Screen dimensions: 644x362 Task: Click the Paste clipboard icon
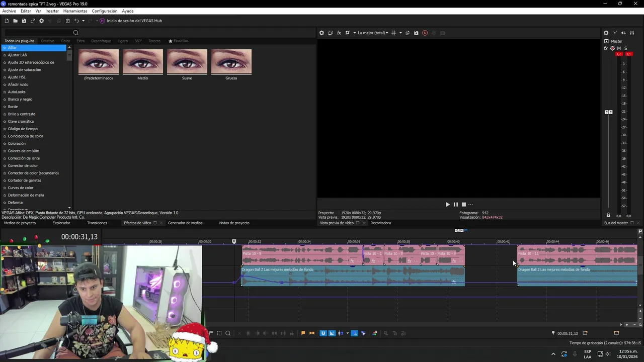[x=67, y=21]
